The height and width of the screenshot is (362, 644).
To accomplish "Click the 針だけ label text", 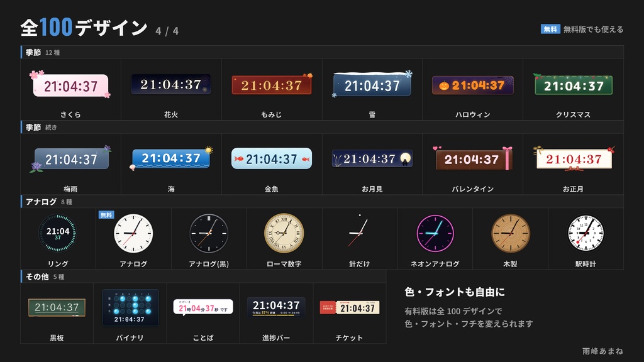I will (359, 264).
